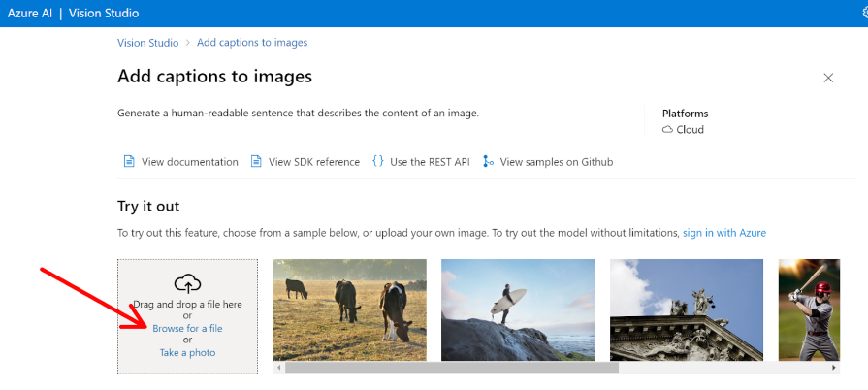868x390 pixels.
Task: Open View SDK reference link
Action: pos(313,162)
